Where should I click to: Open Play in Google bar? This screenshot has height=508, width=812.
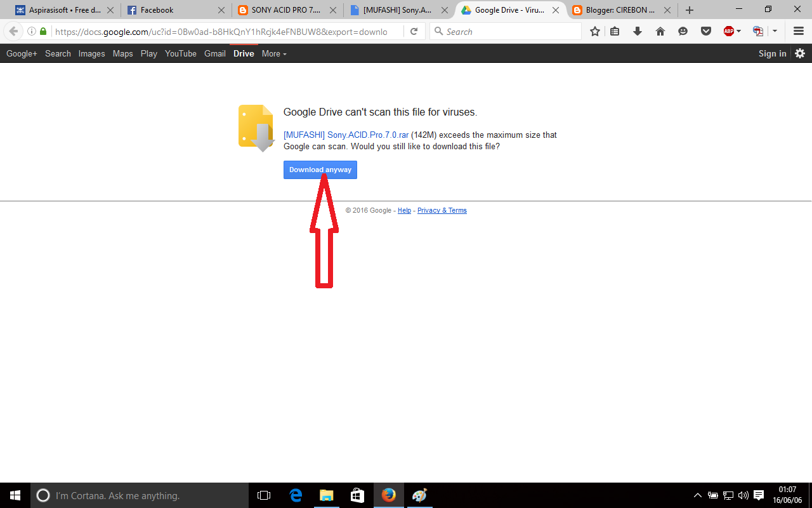pyautogui.click(x=149, y=53)
